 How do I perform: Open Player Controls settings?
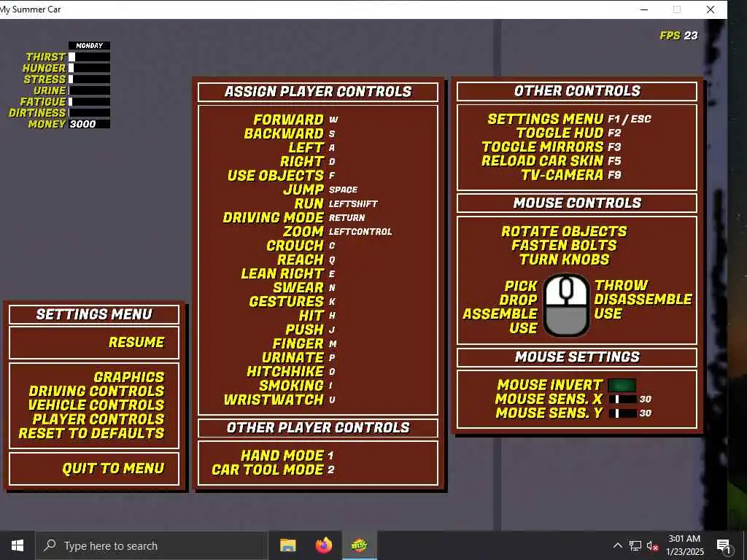[98, 419]
